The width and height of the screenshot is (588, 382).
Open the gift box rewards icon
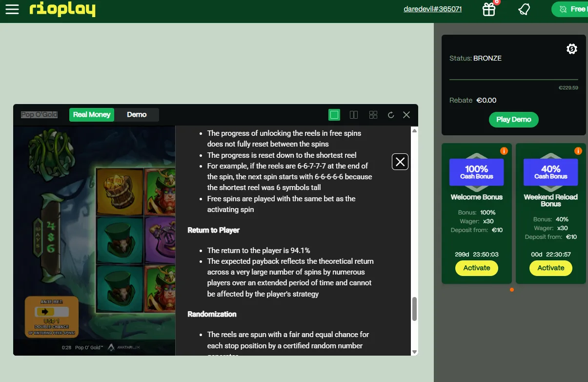489,9
